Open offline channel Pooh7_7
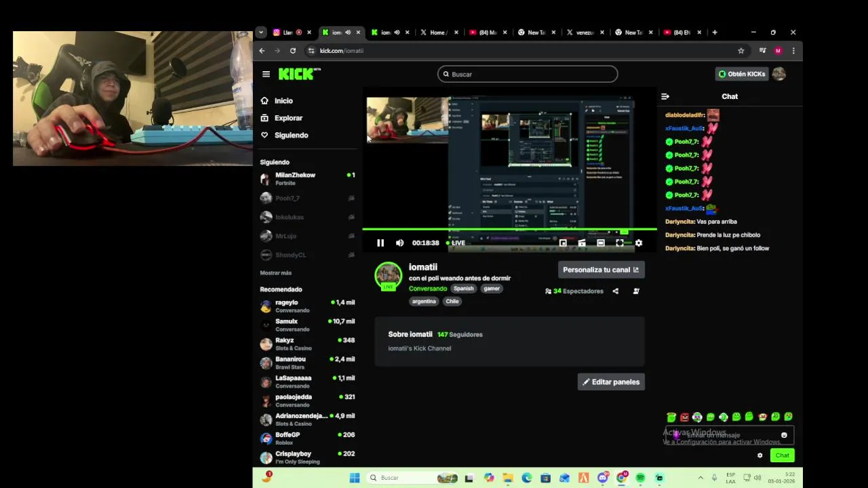The width and height of the screenshot is (868, 488). tap(308, 198)
